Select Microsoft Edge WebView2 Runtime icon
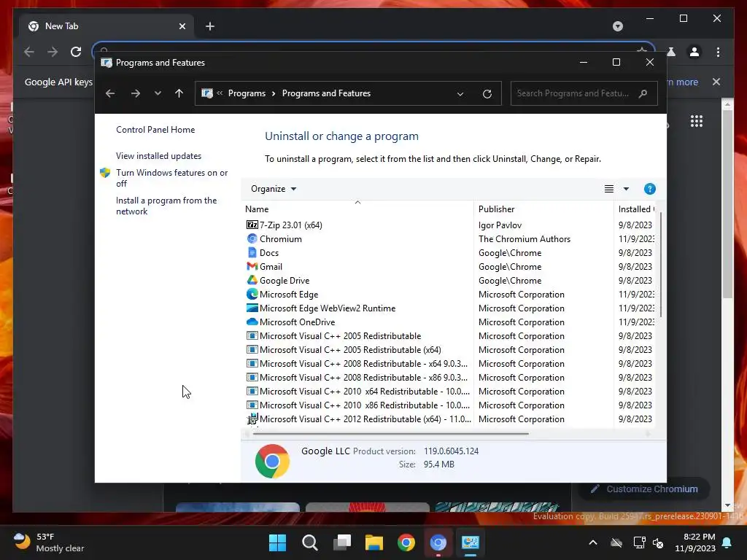The image size is (747, 560). pos(252,308)
